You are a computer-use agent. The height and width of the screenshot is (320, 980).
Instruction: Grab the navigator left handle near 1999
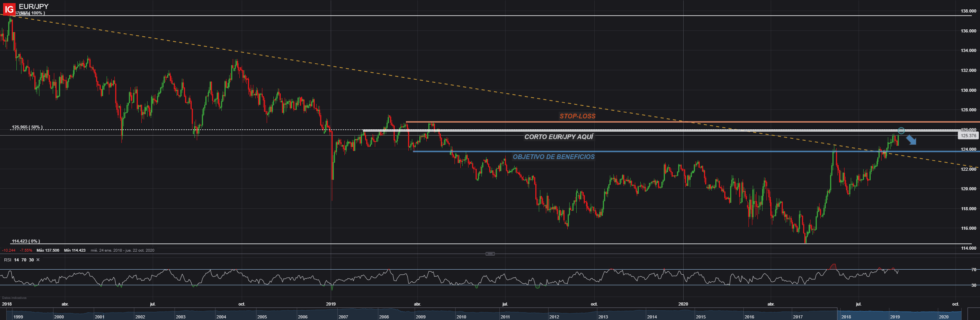6,314
